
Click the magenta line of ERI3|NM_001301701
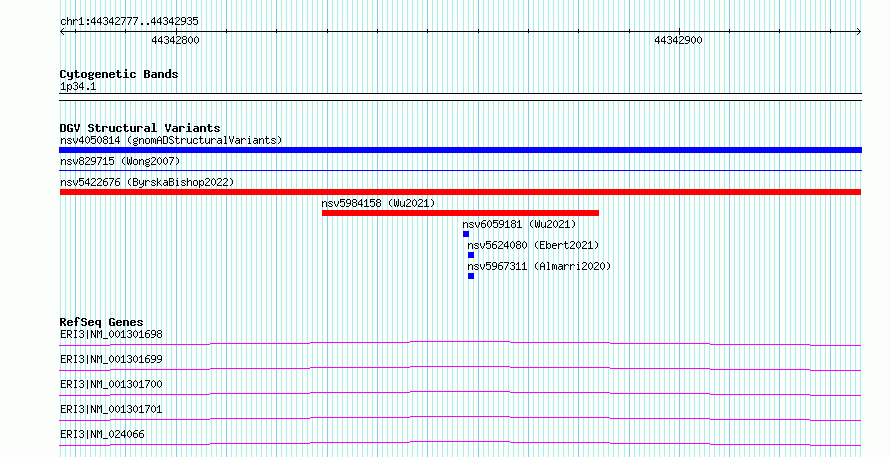pos(460,418)
